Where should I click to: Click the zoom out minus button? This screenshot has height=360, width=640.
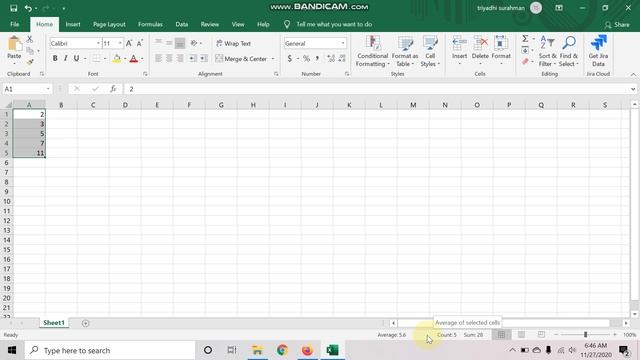556,335
